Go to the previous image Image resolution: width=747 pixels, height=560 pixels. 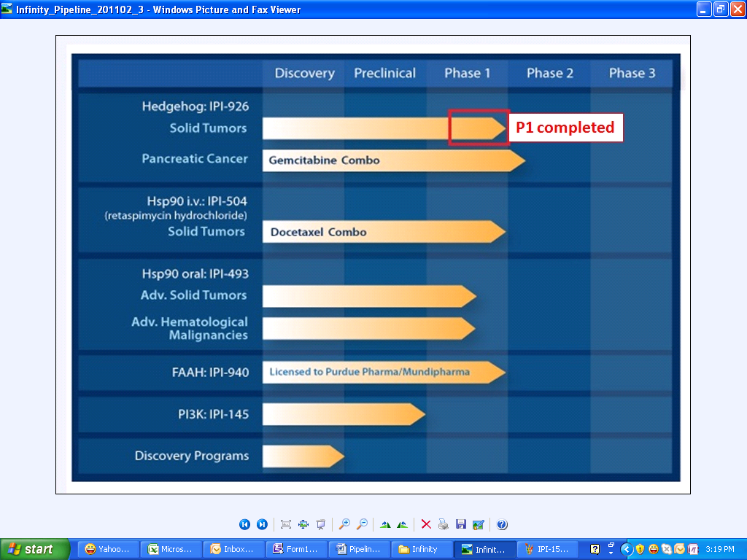pyautogui.click(x=244, y=524)
